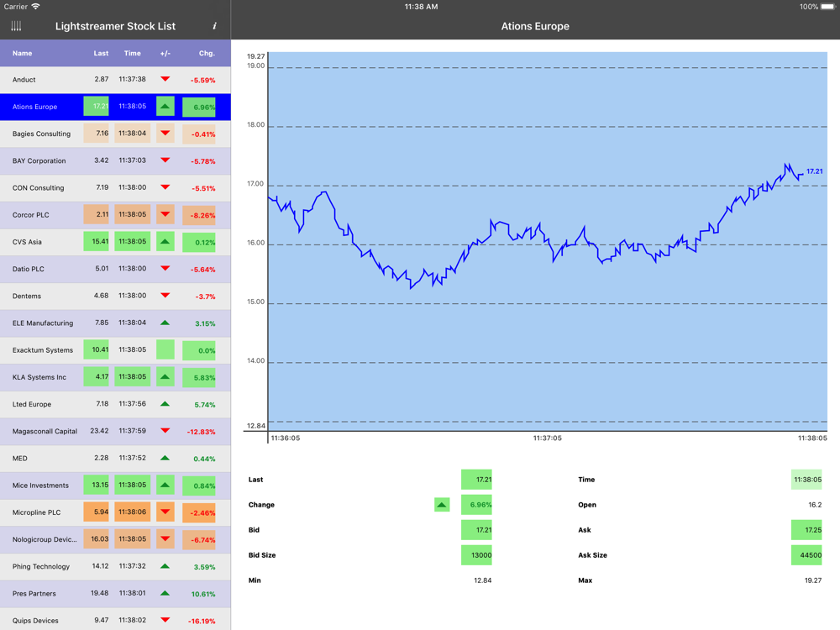Tap the list bars icon top-left

[16, 26]
